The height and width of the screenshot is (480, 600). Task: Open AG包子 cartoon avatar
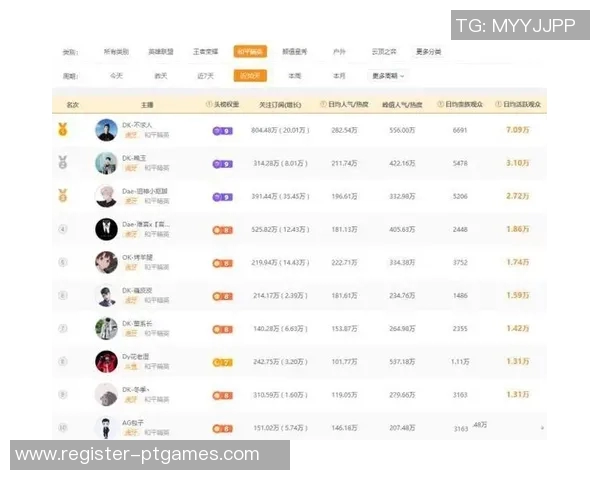(106, 428)
